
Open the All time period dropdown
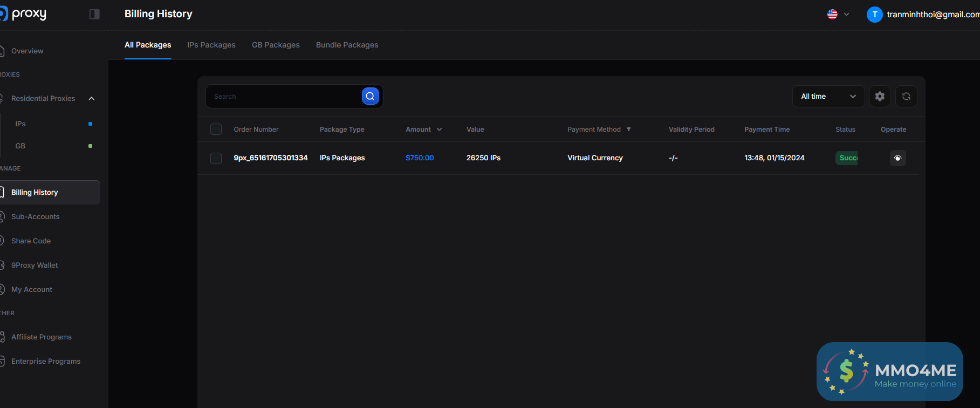pyautogui.click(x=828, y=96)
